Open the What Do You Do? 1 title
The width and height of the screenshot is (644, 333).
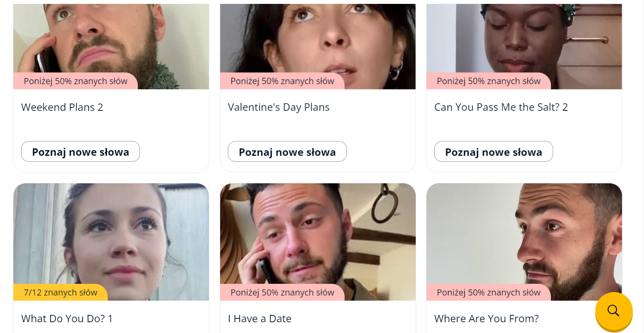point(67,319)
